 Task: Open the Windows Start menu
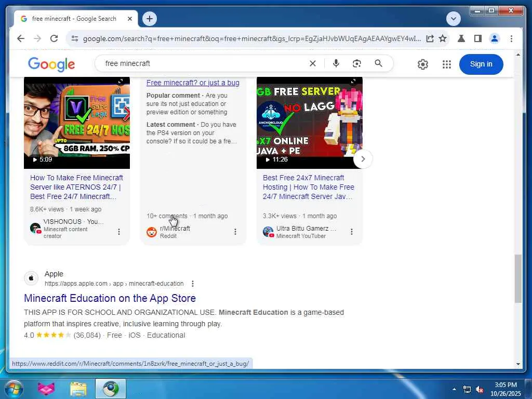[13, 389]
